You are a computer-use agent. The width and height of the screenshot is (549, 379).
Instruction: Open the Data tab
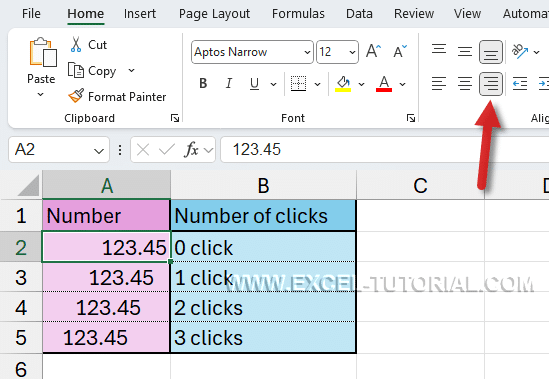coord(359,14)
